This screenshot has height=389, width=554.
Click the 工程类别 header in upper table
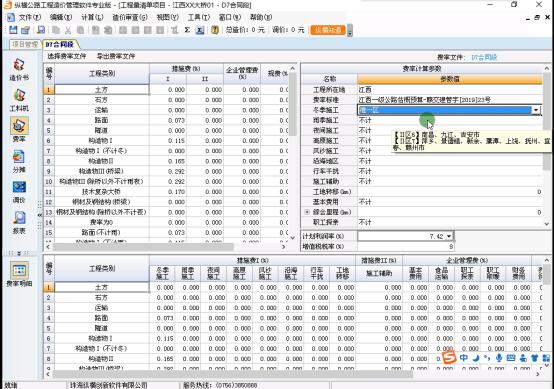[102, 74]
